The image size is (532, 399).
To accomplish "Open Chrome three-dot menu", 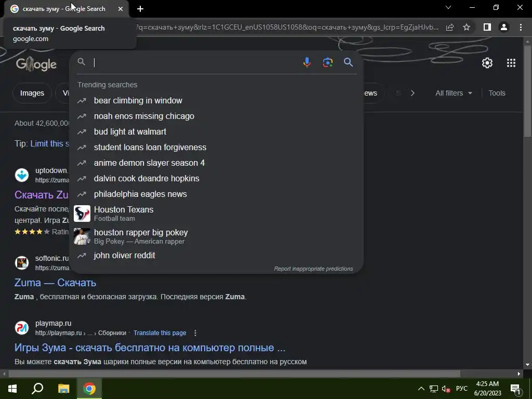I will pos(521,27).
